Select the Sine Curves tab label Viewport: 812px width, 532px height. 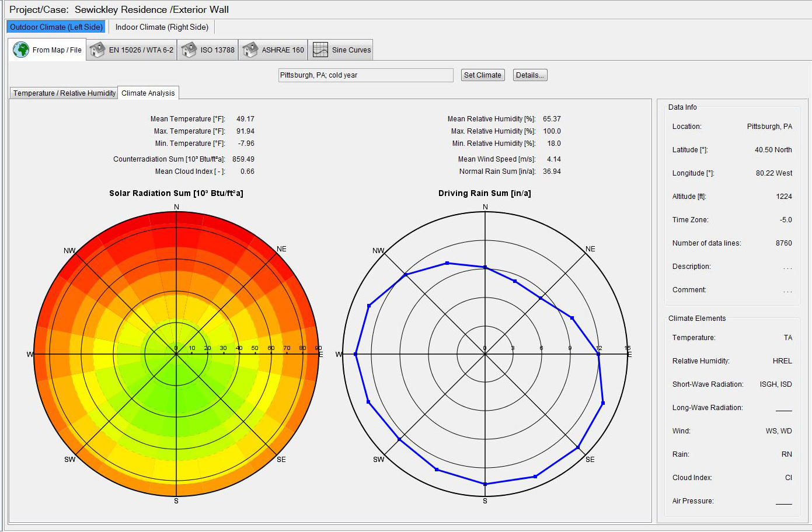(351, 50)
